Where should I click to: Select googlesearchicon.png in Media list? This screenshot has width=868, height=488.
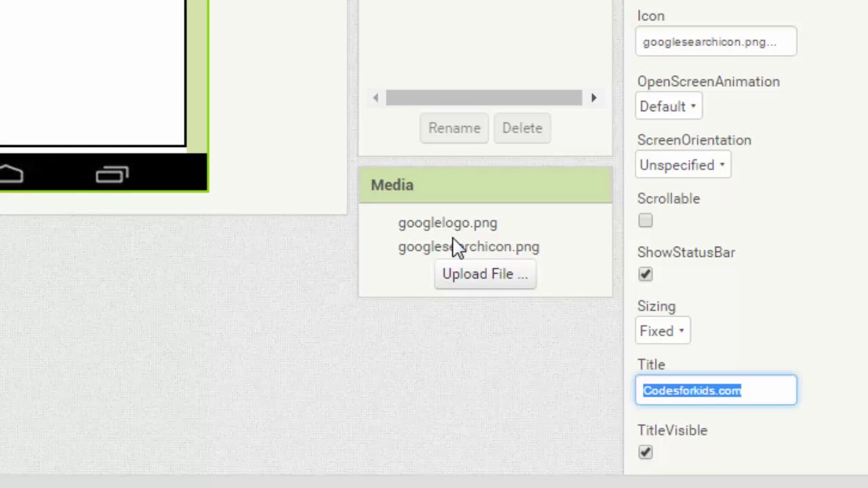[469, 247]
